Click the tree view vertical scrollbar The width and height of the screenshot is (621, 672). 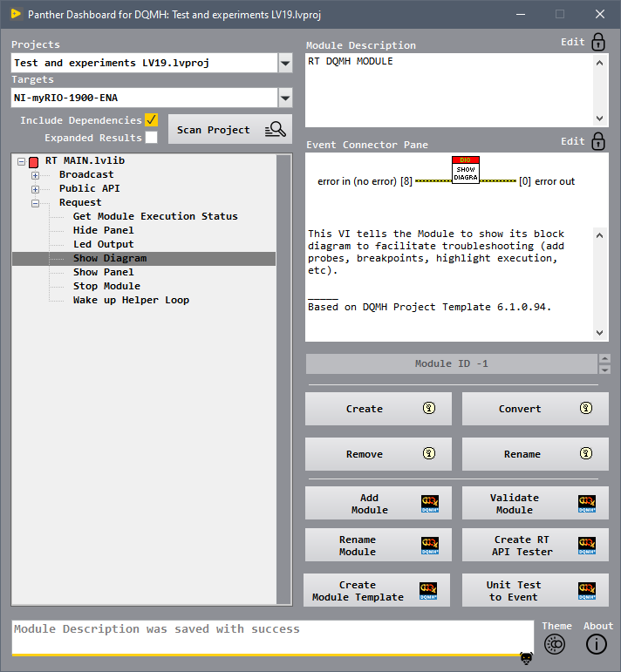[x=283, y=379]
